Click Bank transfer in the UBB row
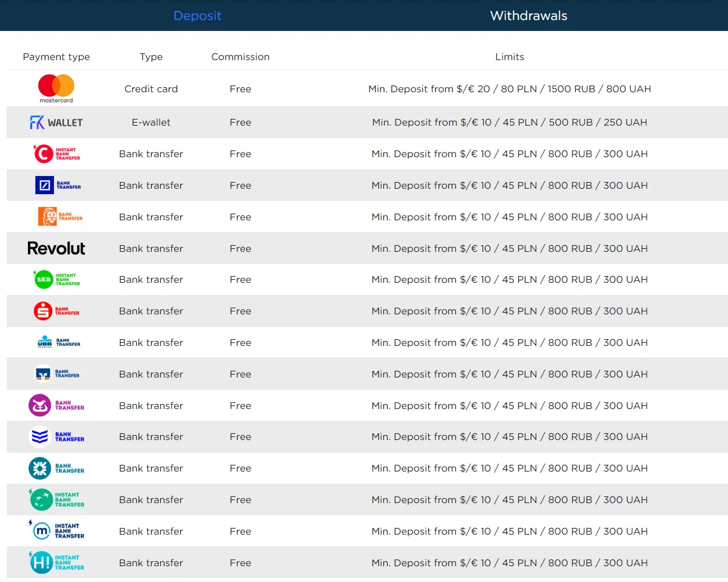The height and width of the screenshot is (582, 728). pyautogui.click(x=151, y=342)
